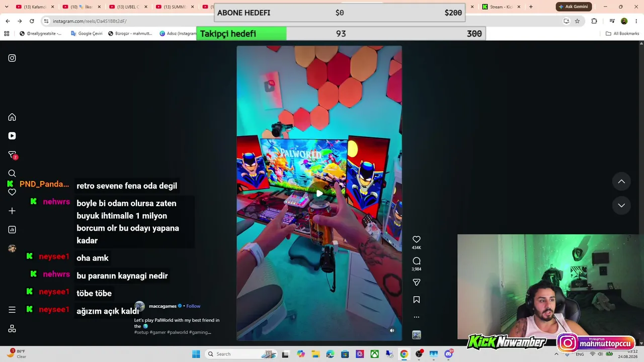Open the maccagames profile name
Viewport: 644px width, 362px height.
(x=163, y=306)
